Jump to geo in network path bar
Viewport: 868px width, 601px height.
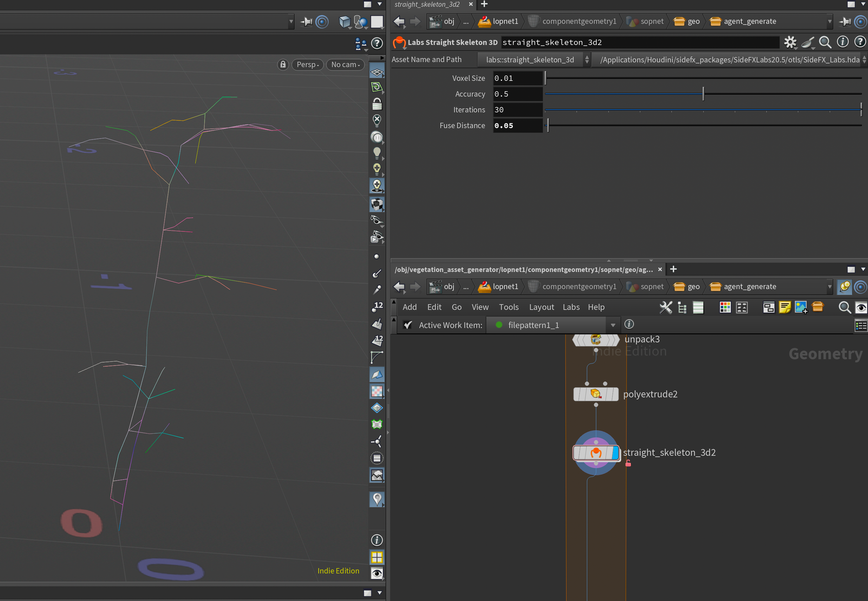[693, 287]
